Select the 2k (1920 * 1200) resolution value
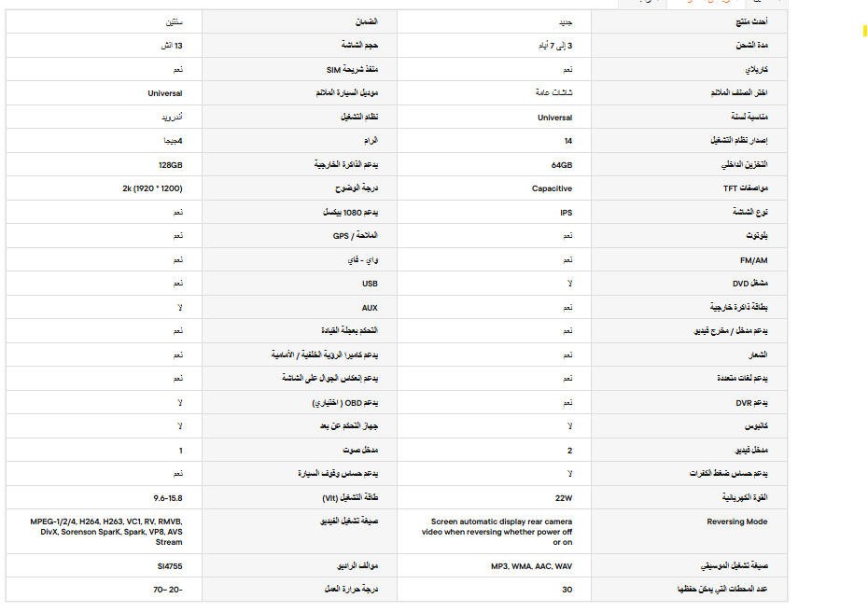The height and width of the screenshot is (612, 868). (153, 188)
